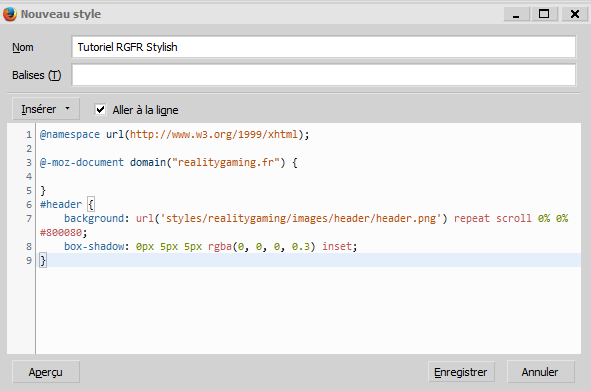This screenshot has width=591, height=391.
Task: Click the box-shadow property on line 8
Action: (94, 246)
